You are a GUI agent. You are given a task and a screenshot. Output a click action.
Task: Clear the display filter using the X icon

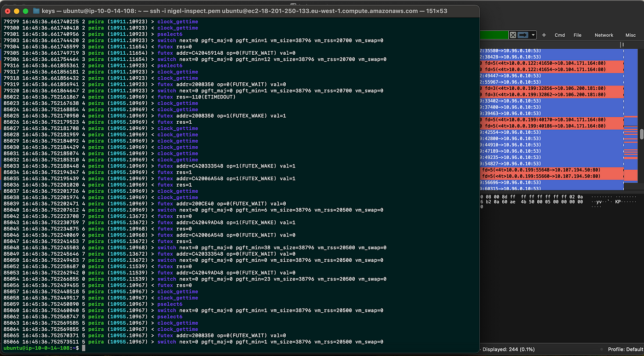point(513,35)
